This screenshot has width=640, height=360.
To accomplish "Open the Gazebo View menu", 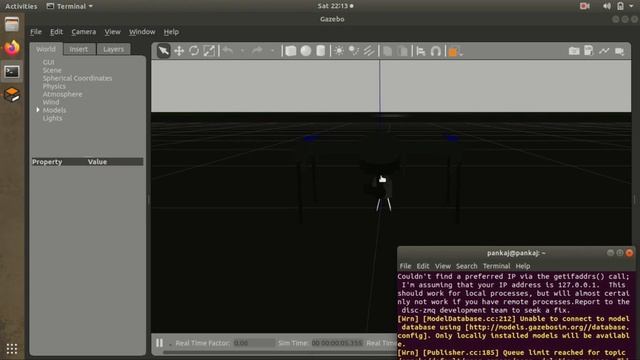I will 112,32.
